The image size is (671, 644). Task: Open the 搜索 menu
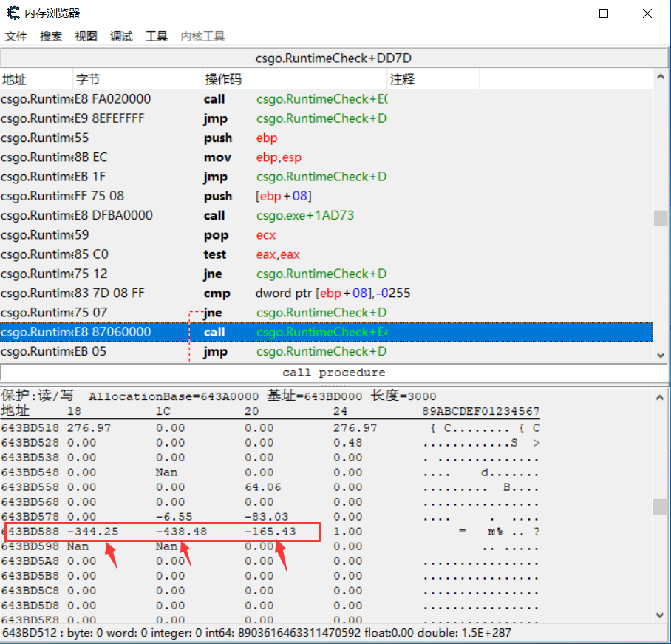pyautogui.click(x=51, y=36)
